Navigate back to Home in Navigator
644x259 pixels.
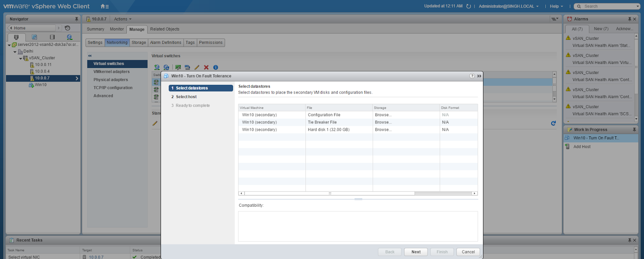(x=32, y=28)
